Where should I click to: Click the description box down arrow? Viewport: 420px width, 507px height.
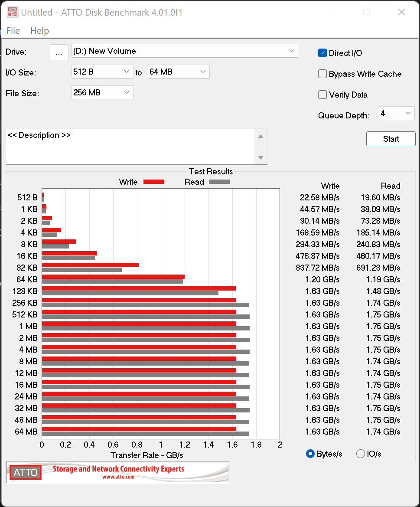coord(260,157)
